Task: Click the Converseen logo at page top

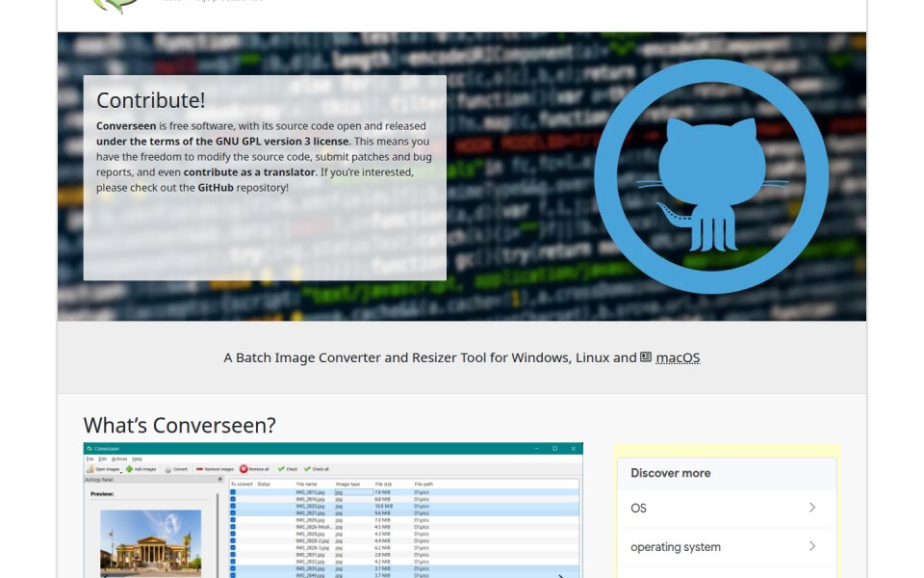Action: (x=117, y=6)
